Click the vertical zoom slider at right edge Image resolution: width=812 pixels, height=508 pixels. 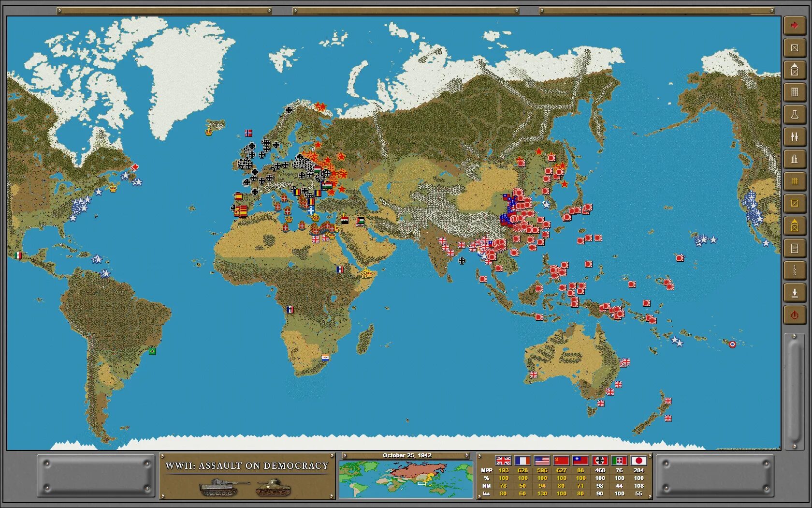point(794,391)
